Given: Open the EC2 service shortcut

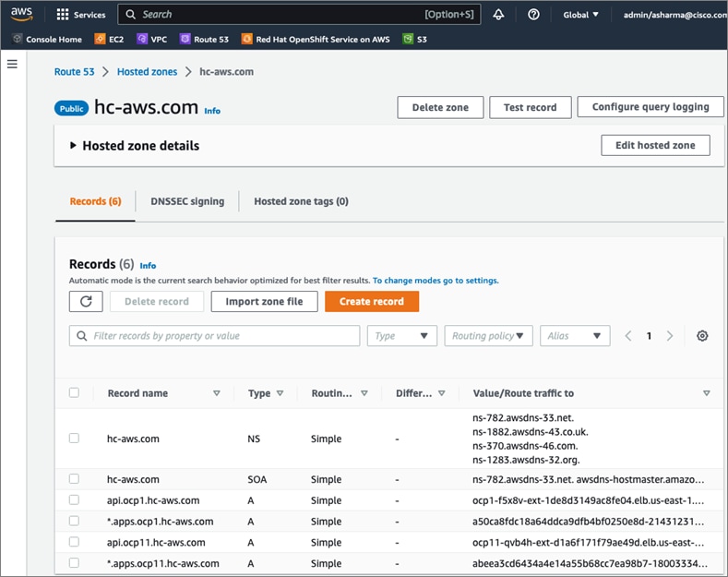Looking at the screenshot, I should 109,39.
